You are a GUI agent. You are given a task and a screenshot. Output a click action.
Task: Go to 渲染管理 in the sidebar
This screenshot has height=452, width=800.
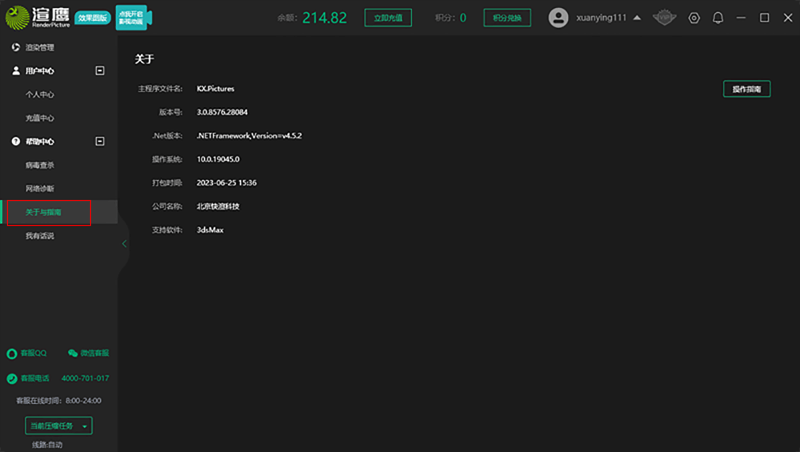tap(40, 48)
